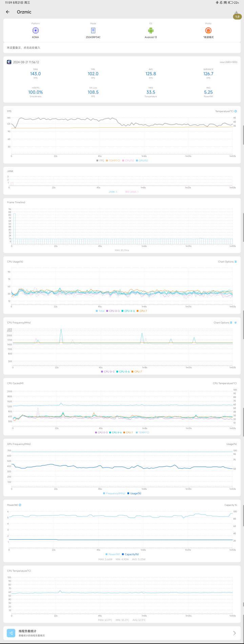
Task: Toggle TEMP(°C) legend in FPS chart
Action: point(113,160)
